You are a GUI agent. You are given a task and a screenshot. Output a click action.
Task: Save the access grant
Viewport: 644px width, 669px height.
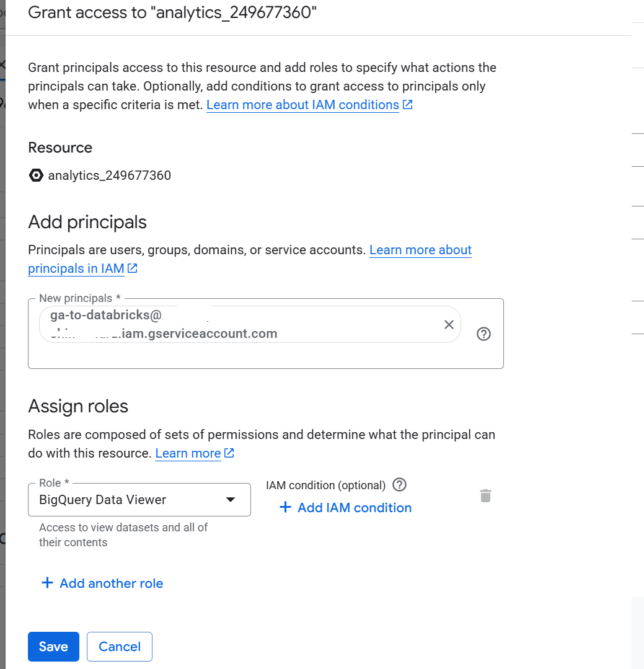coord(53,647)
